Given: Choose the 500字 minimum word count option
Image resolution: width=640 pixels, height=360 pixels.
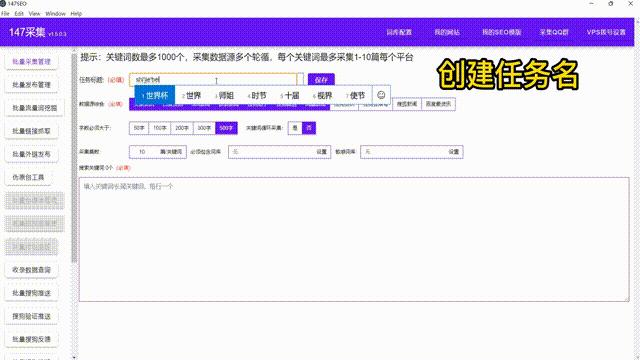Looking at the screenshot, I should 226,128.
